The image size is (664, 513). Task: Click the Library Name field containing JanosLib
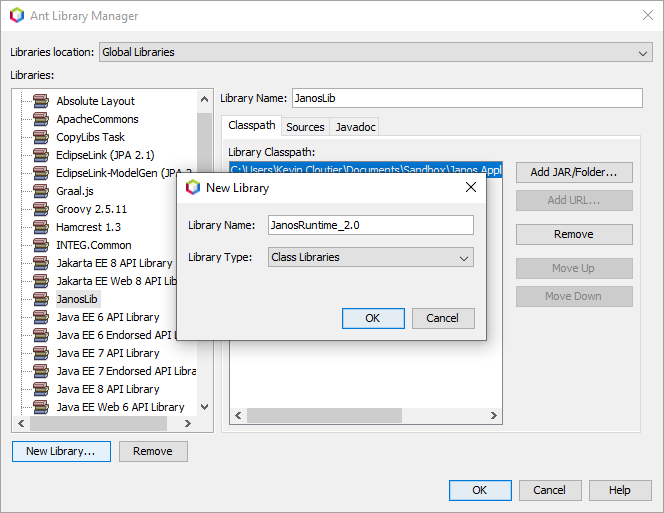point(467,98)
